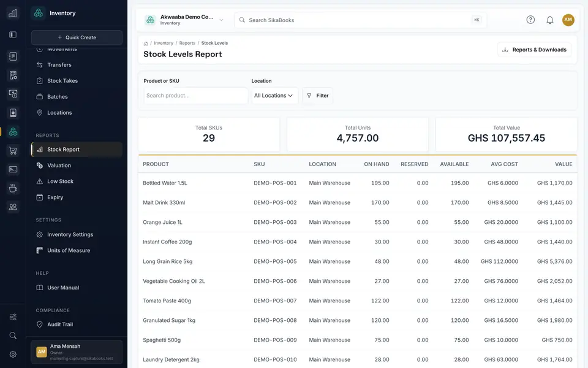Click the magnifier search icon in the rail

click(13, 335)
